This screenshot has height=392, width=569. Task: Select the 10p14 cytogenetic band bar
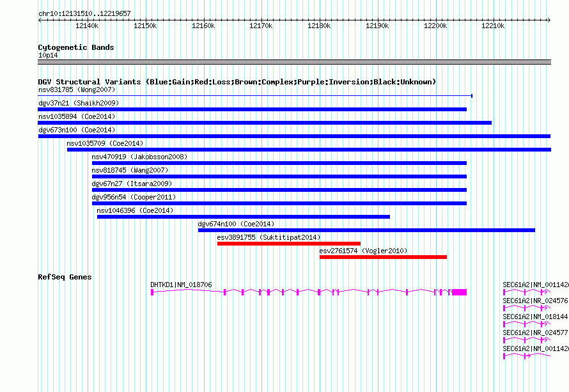point(294,62)
